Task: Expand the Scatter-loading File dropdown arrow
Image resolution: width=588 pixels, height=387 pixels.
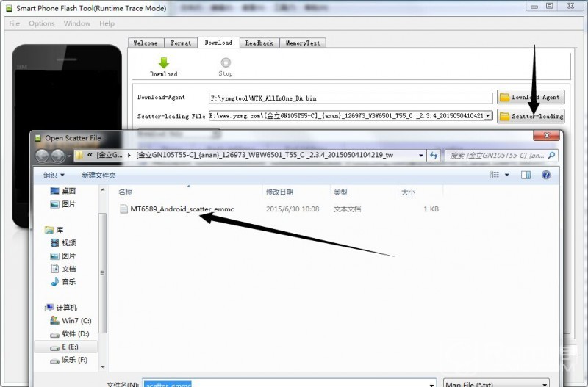Action: pyautogui.click(x=487, y=116)
